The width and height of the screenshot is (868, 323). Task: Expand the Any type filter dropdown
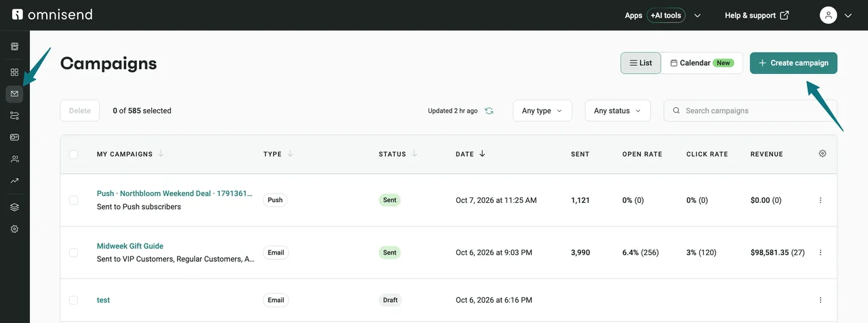click(x=542, y=111)
